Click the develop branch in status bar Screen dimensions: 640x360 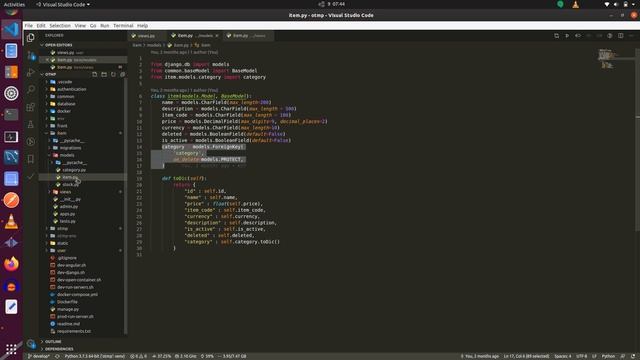pos(39,356)
